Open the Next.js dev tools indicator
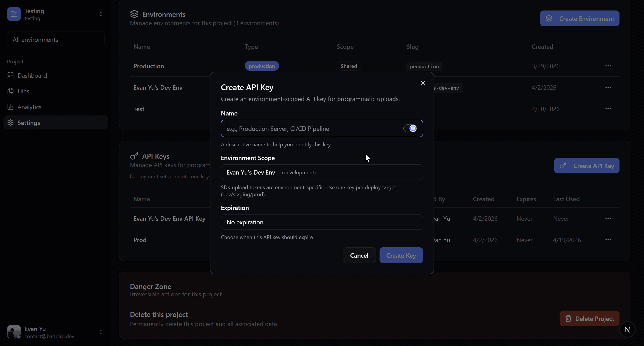 (627, 330)
